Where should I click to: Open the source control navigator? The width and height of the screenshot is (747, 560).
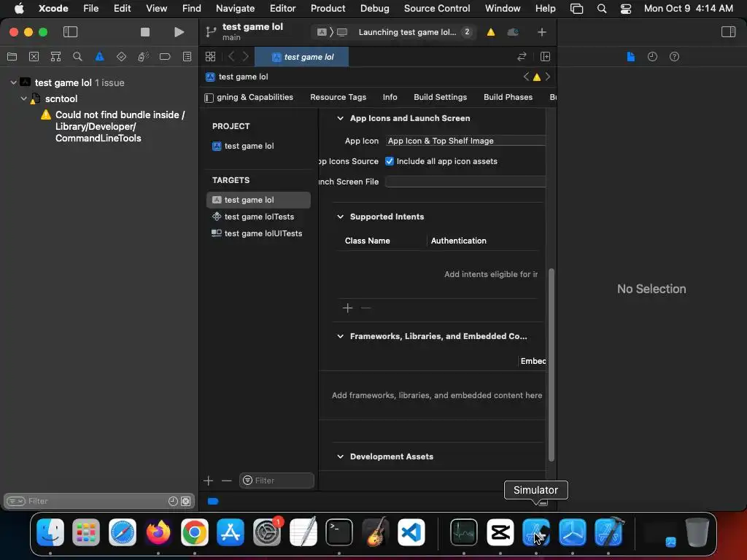click(34, 57)
